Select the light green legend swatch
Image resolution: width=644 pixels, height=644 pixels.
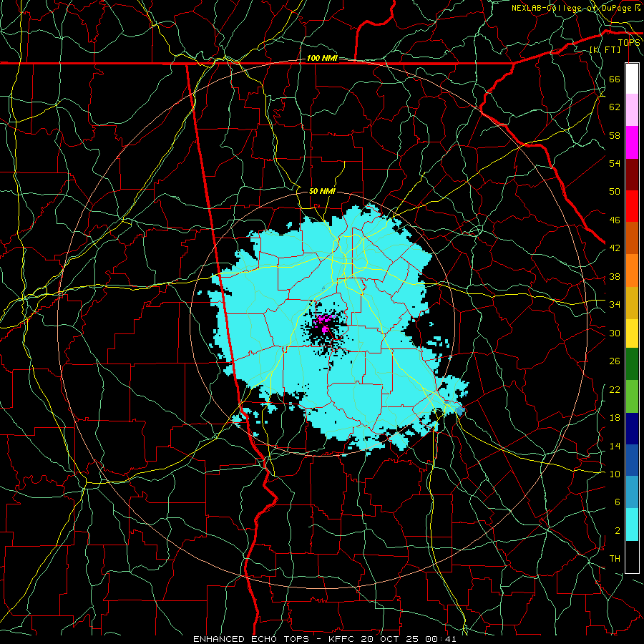pos(632,396)
